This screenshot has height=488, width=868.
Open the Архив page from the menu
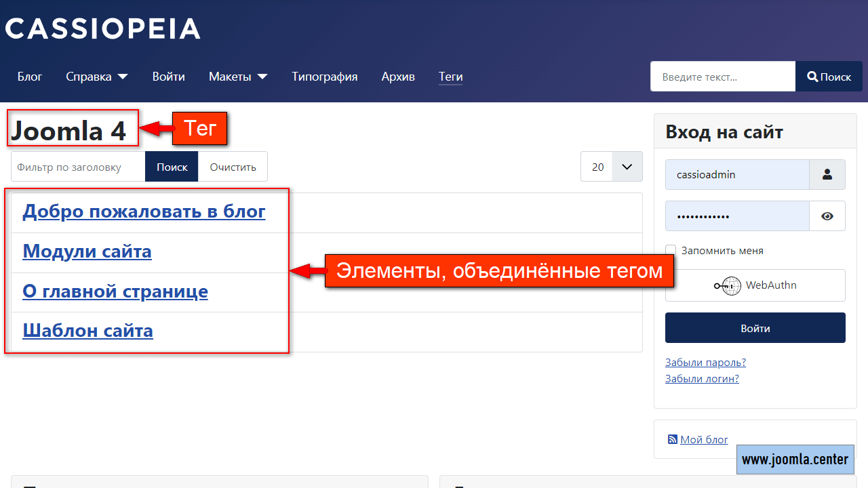(x=398, y=77)
